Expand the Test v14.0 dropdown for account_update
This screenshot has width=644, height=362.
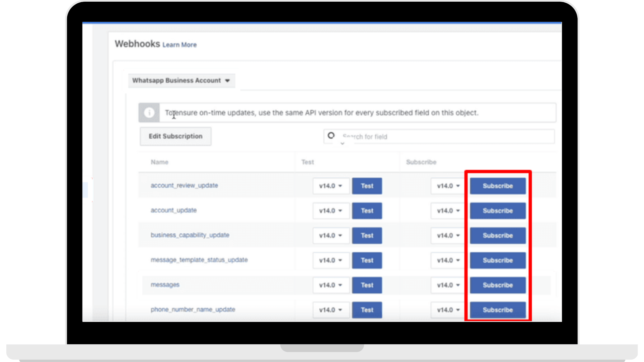coord(331,210)
